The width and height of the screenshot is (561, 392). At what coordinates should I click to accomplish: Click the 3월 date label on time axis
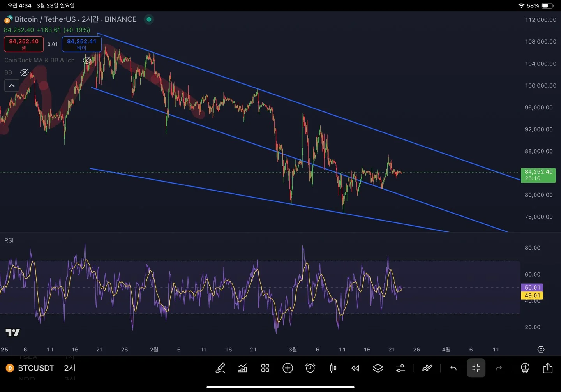tap(293, 350)
